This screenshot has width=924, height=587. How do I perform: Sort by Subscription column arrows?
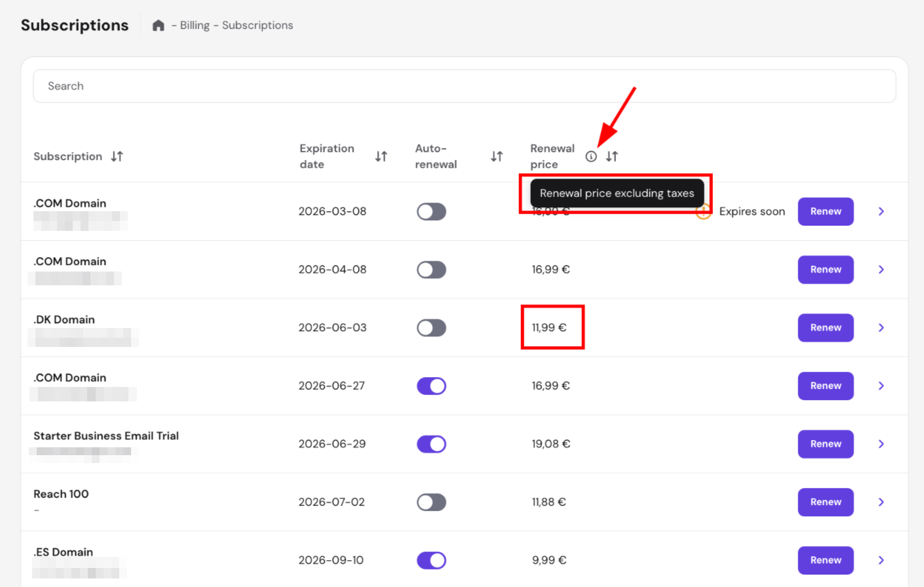117,156
